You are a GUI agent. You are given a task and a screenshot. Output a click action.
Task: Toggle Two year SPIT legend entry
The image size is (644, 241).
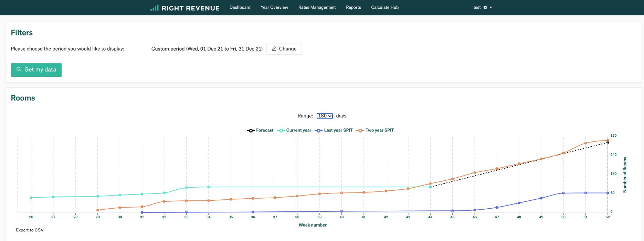click(x=375, y=130)
